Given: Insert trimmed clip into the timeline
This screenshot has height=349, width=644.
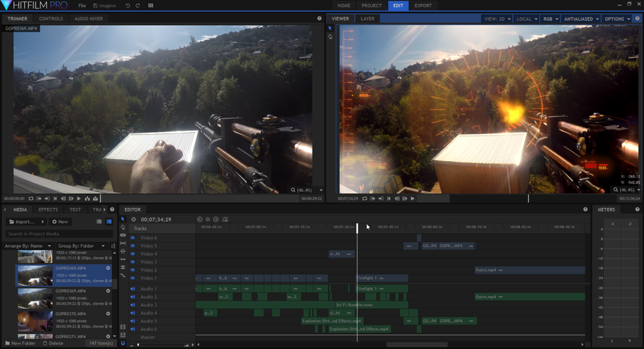Looking at the screenshot, I should point(87,199).
